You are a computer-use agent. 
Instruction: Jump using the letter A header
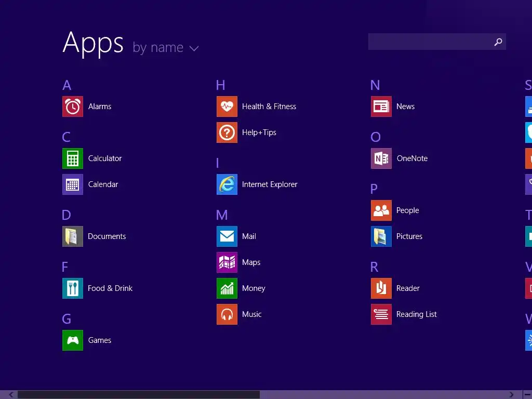click(x=67, y=85)
